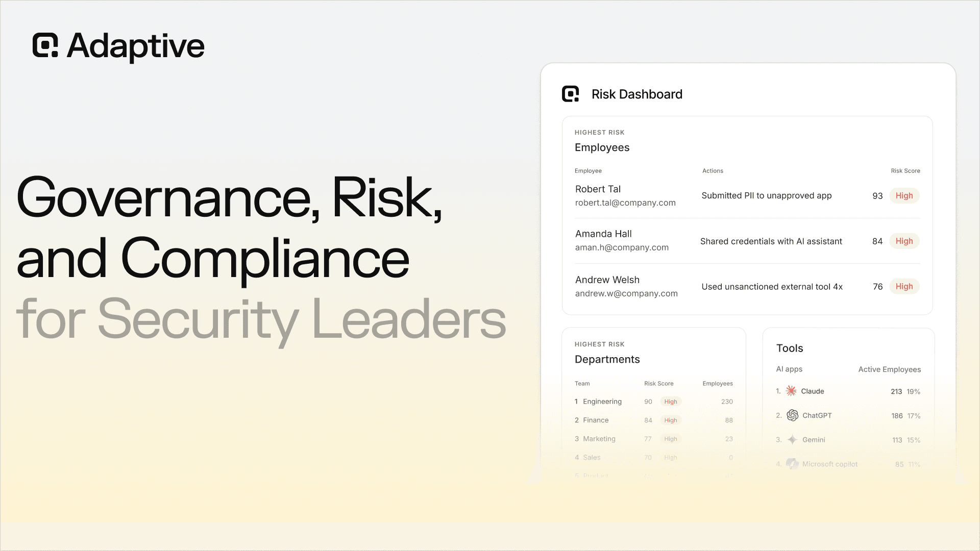Click the High badge for Engineering

click(x=671, y=402)
